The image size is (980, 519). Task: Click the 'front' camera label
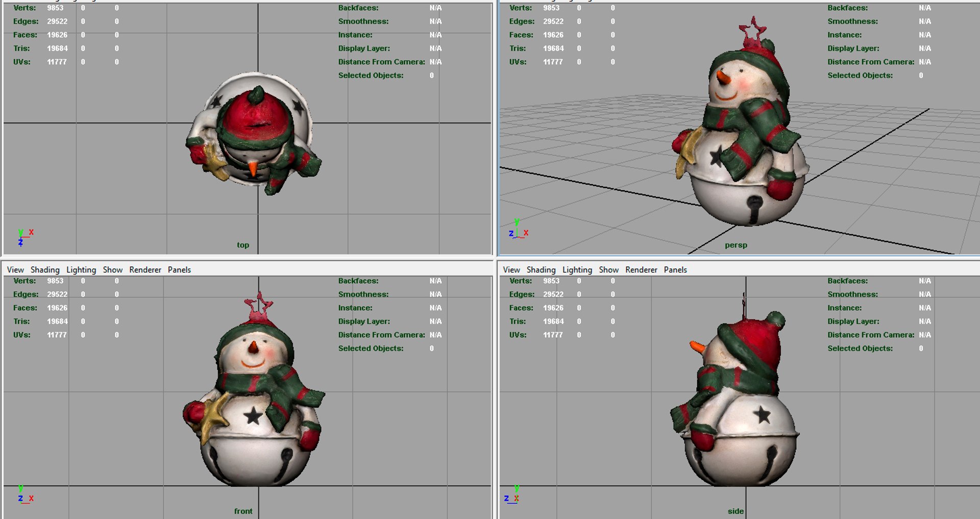tap(243, 511)
